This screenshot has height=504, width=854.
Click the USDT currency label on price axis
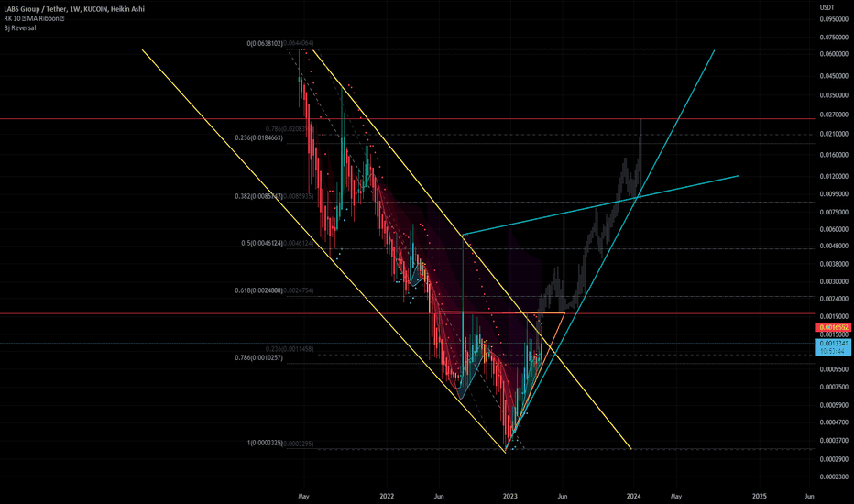827,7
